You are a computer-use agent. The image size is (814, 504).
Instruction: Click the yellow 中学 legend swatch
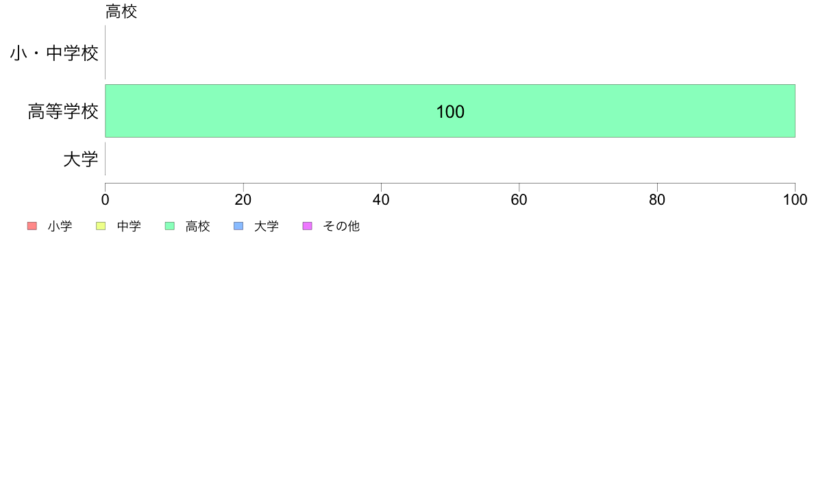point(101,226)
